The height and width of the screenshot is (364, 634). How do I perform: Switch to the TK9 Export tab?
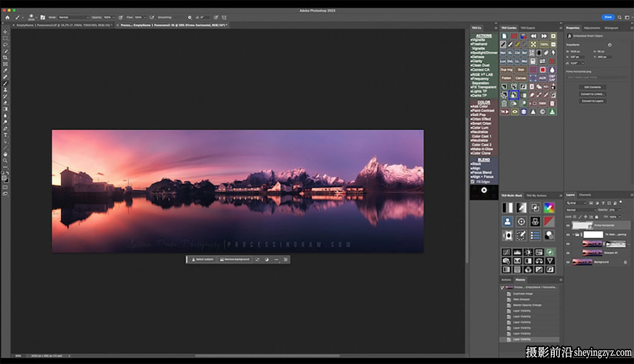click(527, 28)
